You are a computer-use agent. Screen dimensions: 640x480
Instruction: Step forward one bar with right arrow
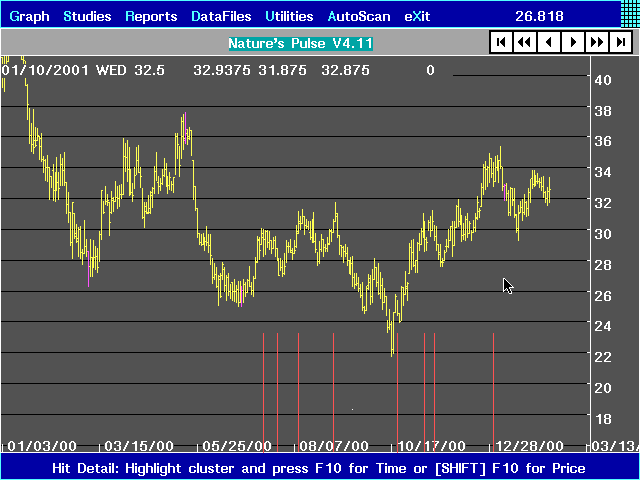pos(572,42)
